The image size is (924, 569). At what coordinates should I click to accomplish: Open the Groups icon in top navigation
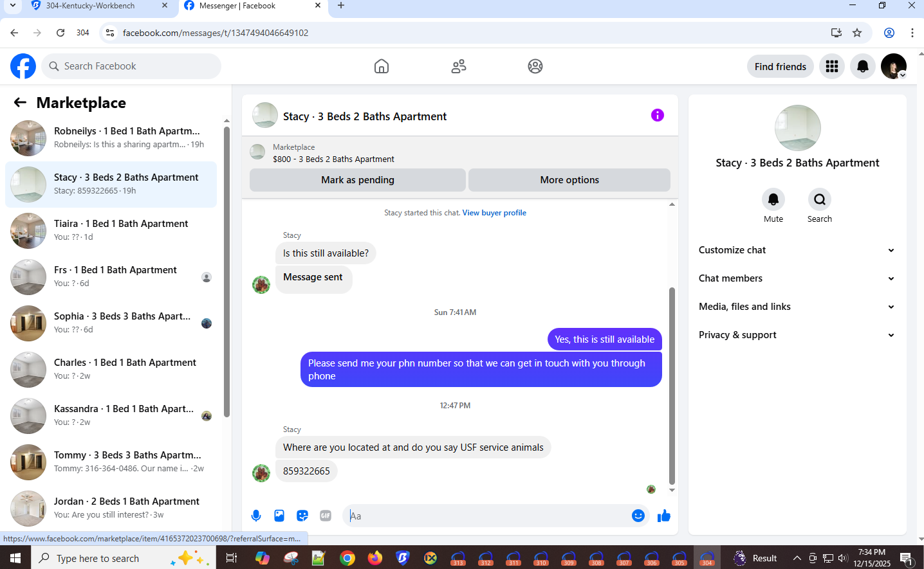tap(535, 66)
